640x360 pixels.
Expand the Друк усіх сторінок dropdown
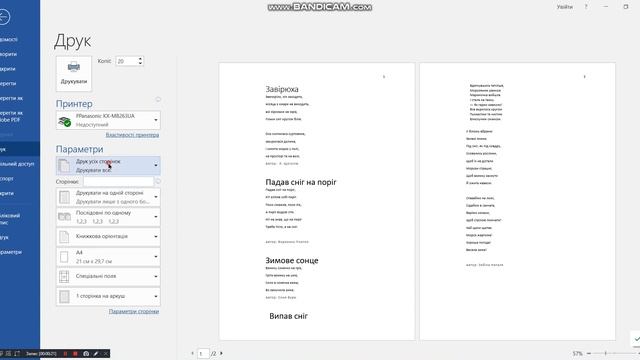point(108,166)
